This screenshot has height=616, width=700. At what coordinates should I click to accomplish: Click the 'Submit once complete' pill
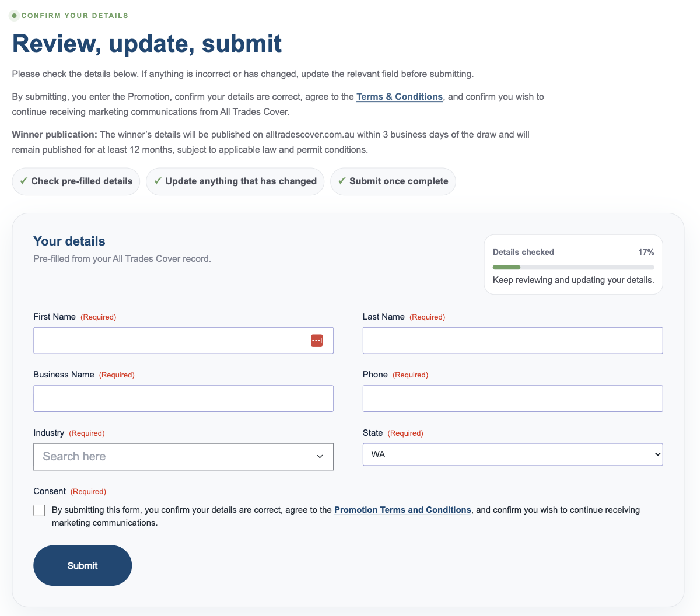[x=393, y=181]
